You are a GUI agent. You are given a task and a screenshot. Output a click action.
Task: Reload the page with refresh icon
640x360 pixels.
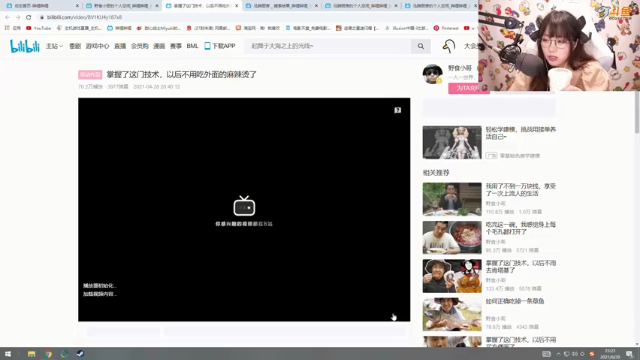(x=29, y=17)
